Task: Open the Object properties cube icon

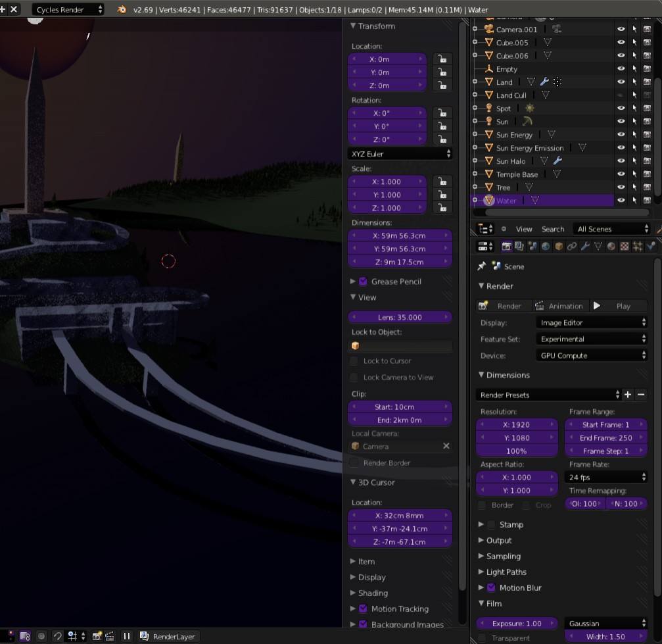Action: [559, 246]
